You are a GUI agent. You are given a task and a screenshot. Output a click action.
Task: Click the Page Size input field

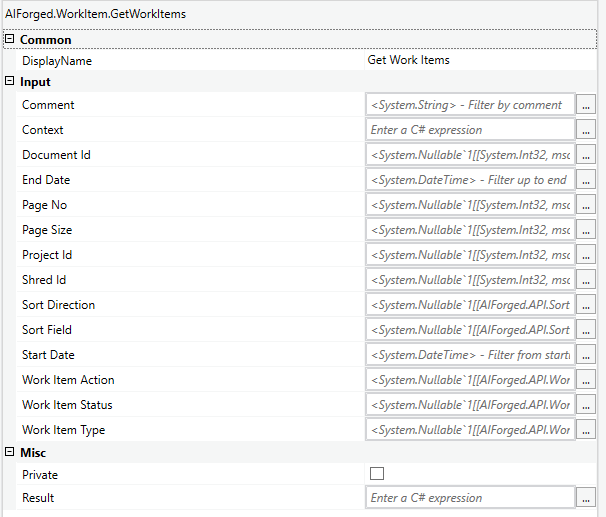[470, 230]
